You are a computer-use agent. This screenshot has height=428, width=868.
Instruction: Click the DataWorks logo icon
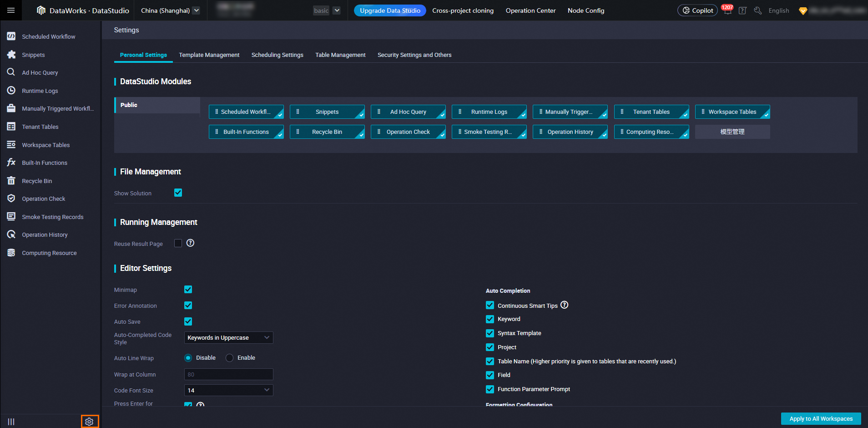click(41, 10)
